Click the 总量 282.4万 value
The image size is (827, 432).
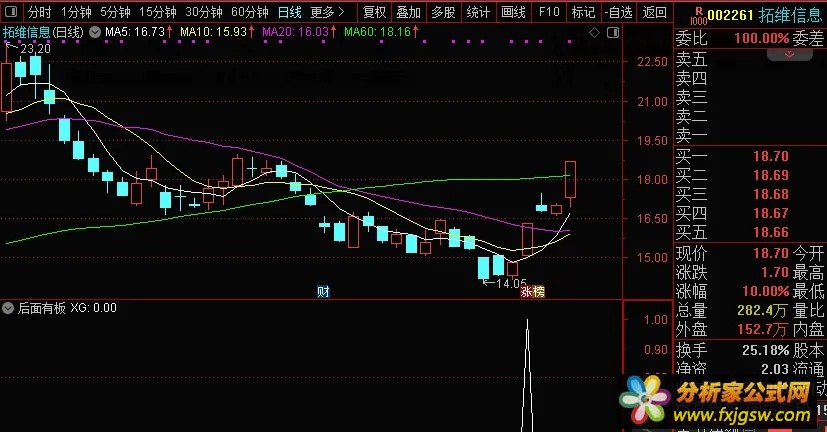click(762, 310)
